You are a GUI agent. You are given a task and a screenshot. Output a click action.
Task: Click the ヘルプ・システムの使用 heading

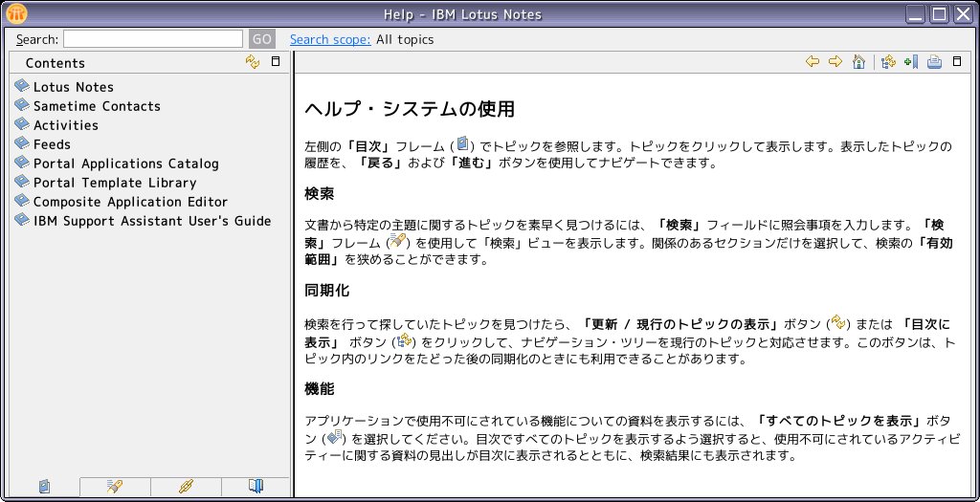410,109
